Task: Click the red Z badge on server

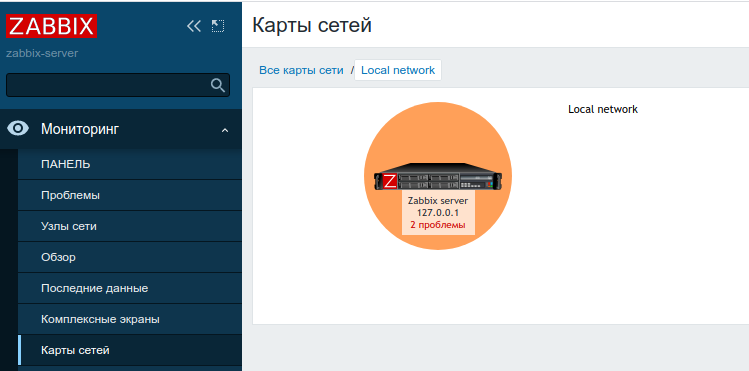Action: [389, 181]
